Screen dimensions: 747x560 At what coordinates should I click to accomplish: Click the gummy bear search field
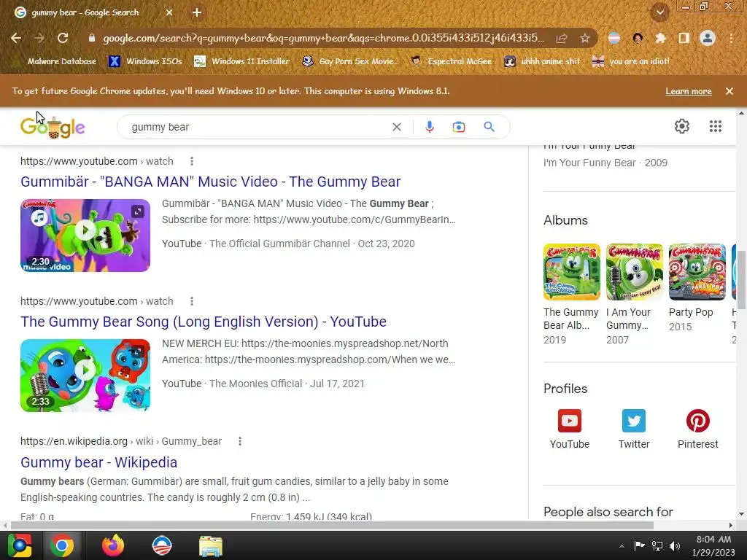(258, 127)
